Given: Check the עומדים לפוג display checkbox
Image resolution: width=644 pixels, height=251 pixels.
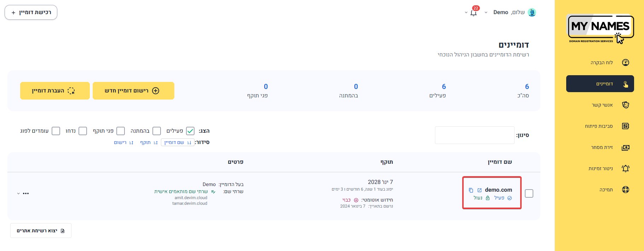Looking at the screenshot, I should point(56,131).
